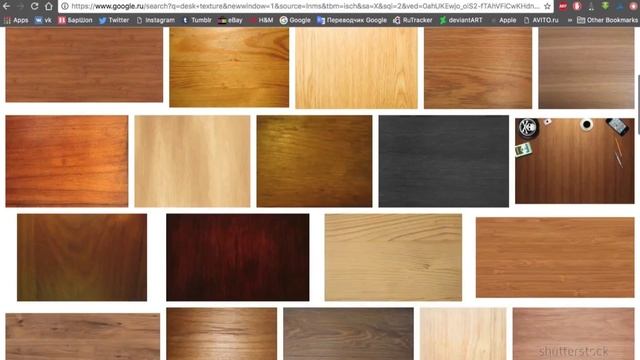Open the shutterstock watermarked wood image
The image size is (640, 360).
point(573,334)
